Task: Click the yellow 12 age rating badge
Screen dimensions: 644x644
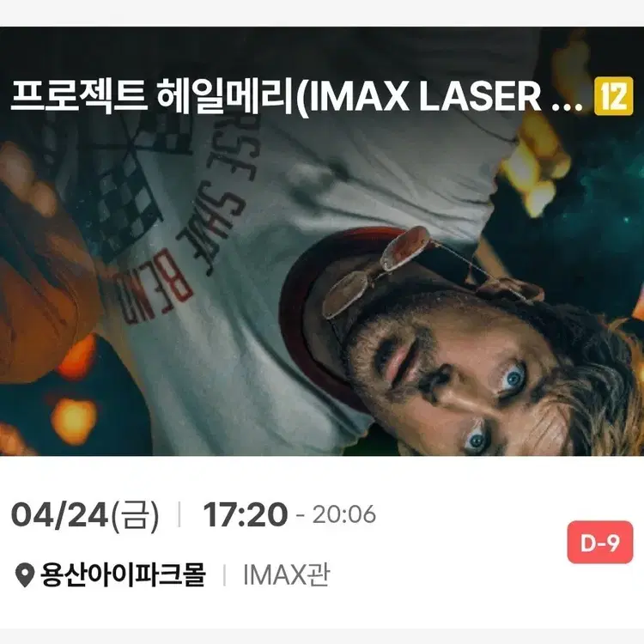Action: (613, 96)
